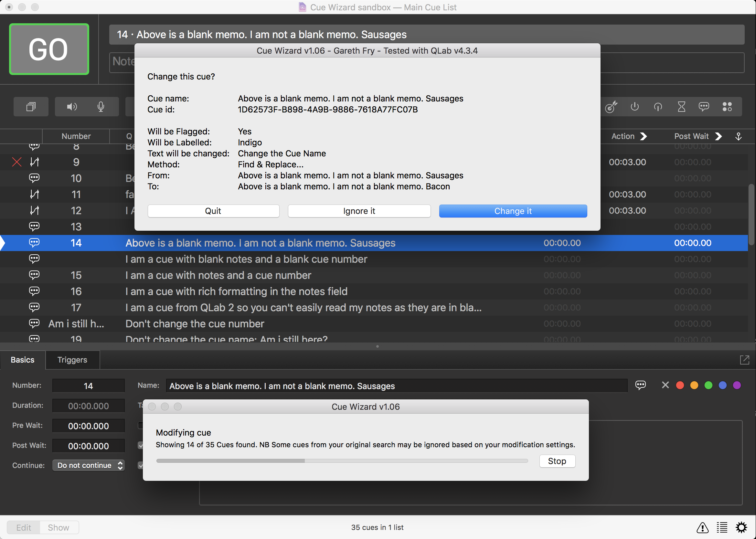This screenshot has height=539, width=756.
Task: Click the memo icon beside the Name field
Action: pos(640,385)
